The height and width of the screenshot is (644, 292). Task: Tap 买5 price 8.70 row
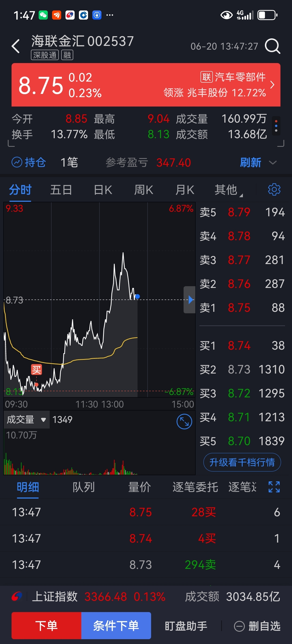(242, 441)
